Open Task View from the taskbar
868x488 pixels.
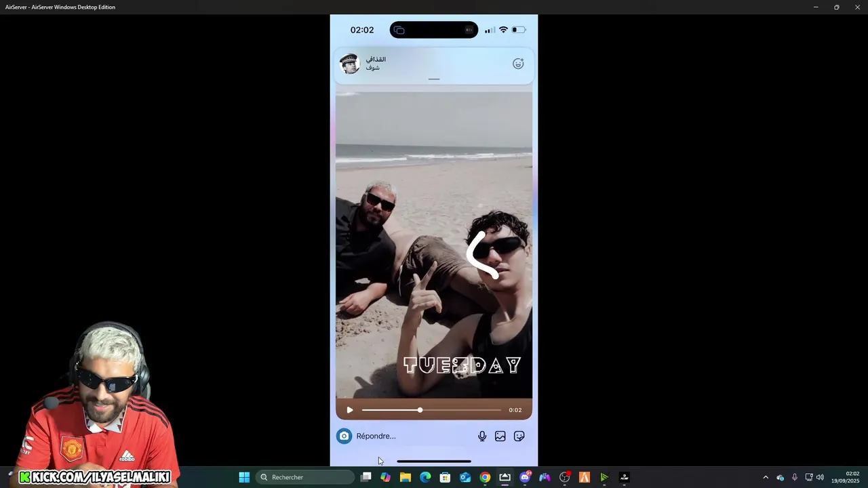pos(366,477)
